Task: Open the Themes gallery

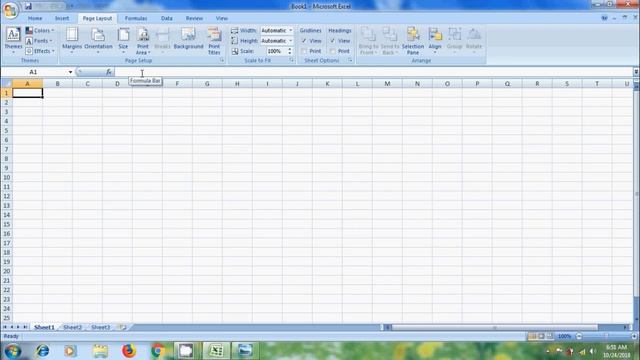Action: click(x=13, y=41)
